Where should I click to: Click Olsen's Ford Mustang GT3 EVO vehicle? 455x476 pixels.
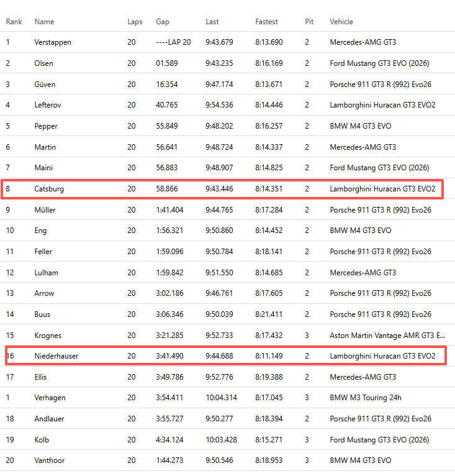(379, 63)
